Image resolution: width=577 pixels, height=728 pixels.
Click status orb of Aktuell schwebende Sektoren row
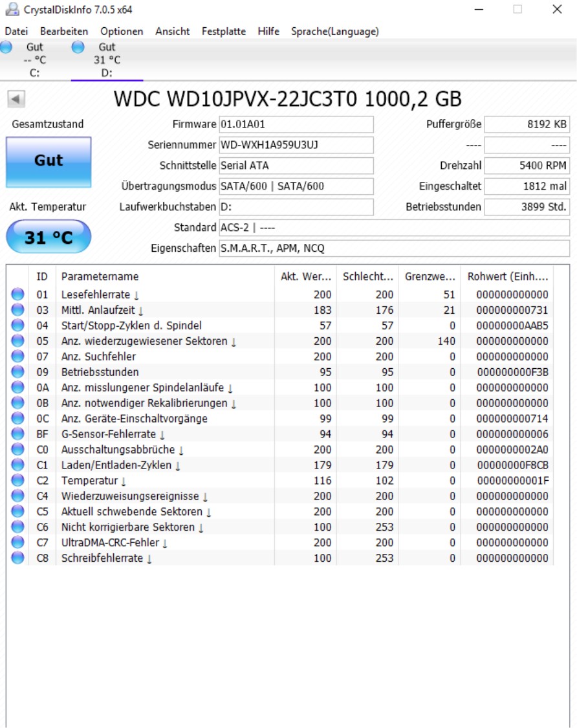point(17,511)
